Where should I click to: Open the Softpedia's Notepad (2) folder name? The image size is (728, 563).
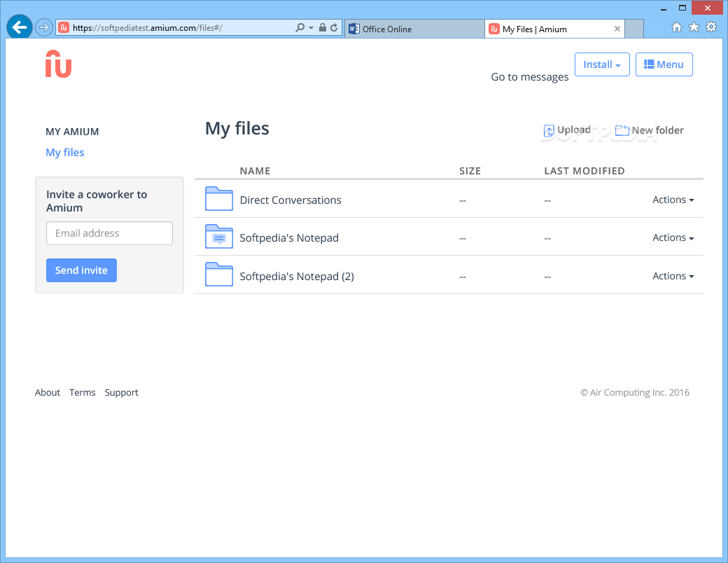pos(297,277)
